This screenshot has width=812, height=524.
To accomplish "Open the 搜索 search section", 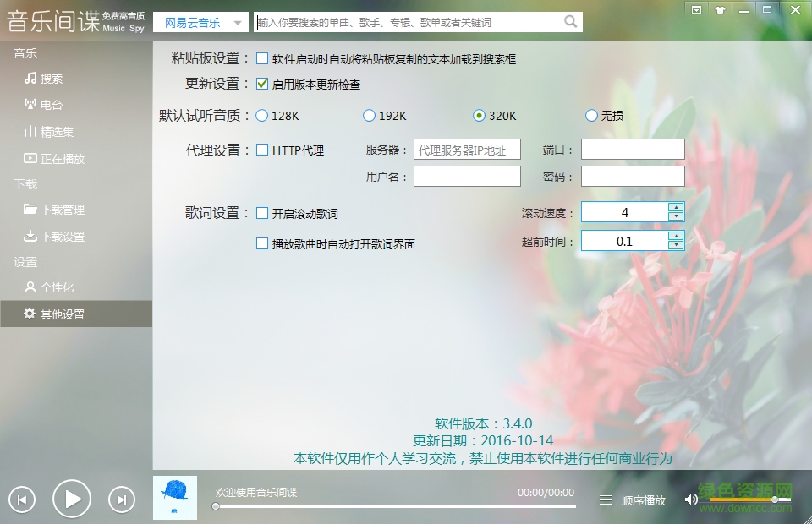I will point(52,79).
